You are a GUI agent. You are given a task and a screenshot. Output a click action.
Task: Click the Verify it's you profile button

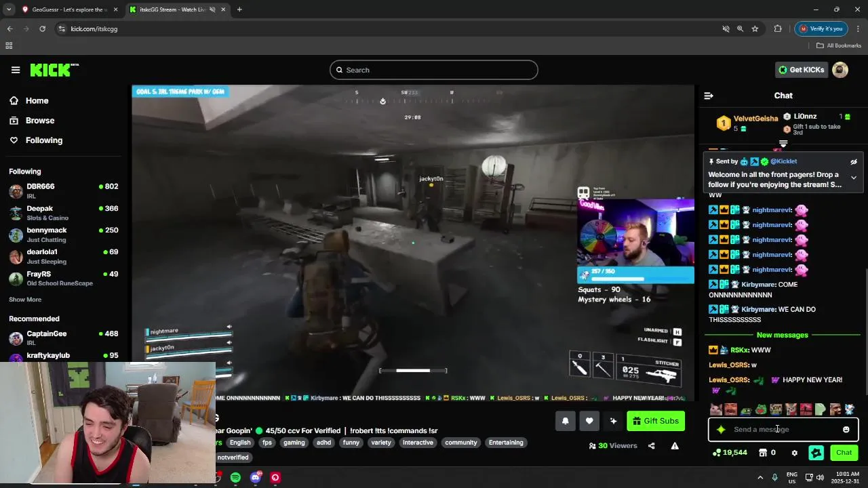pos(821,28)
